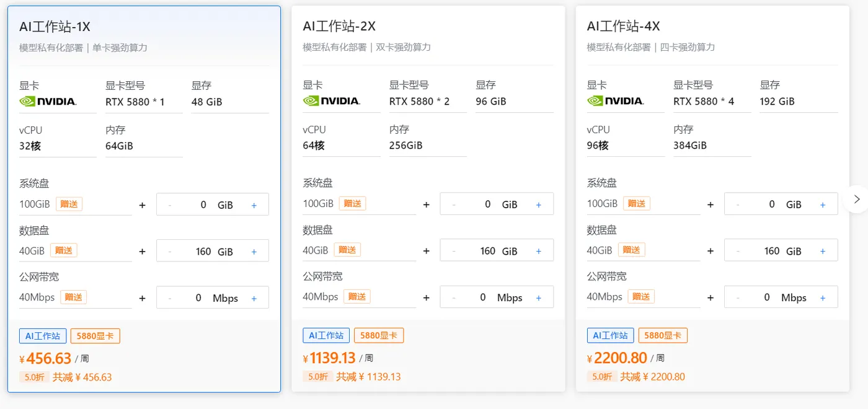Click the AI工作站 tag in AI工作站-4X card
Screen dimensions: 868x409
pos(610,335)
